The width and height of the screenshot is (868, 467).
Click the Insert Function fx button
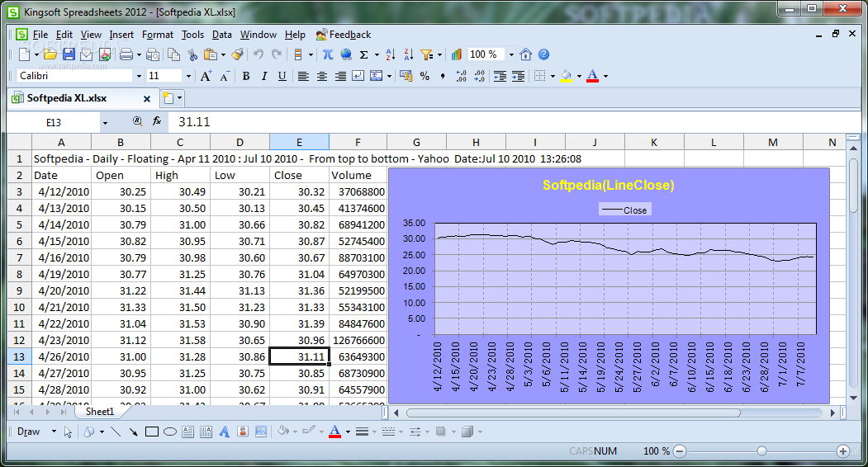tap(157, 121)
